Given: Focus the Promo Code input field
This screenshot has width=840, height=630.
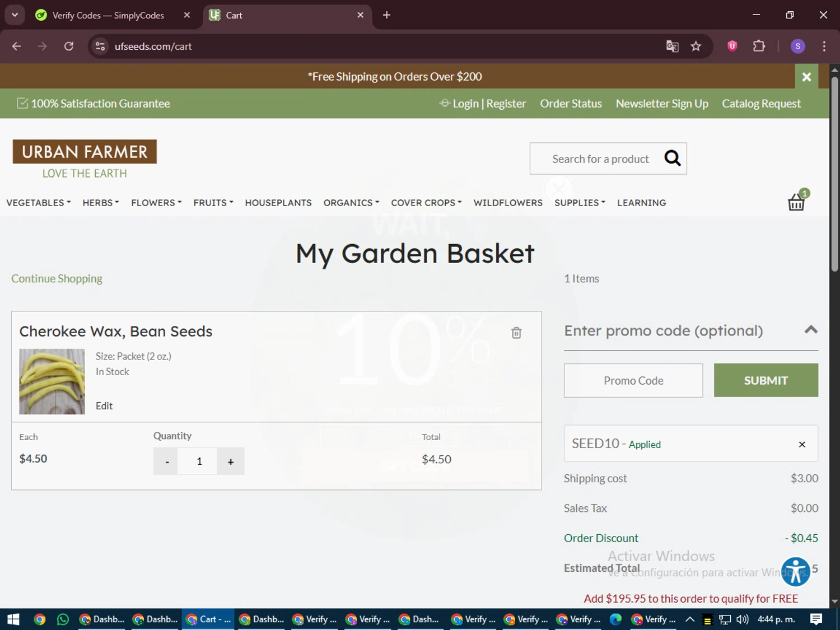Looking at the screenshot, I should 633,380.
